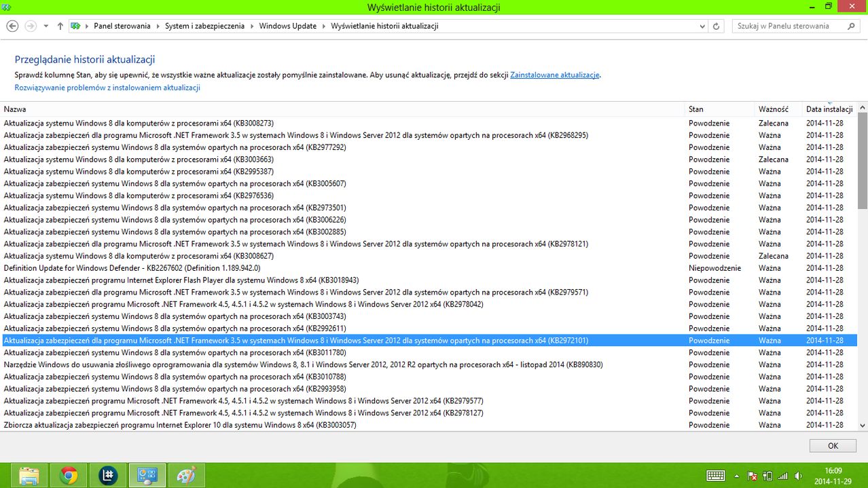The height and width of the screenshot is (488, 868).
Task: Expand the arrow after System i zabezpieczenia breadcrumb
Action: pos(252,26)
